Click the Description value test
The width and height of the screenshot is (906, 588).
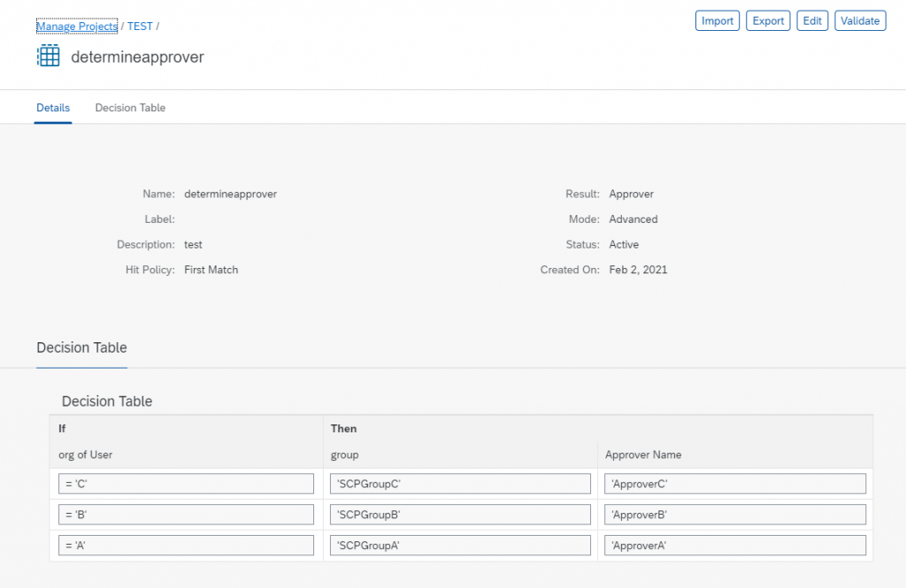(x=193, y=244)
